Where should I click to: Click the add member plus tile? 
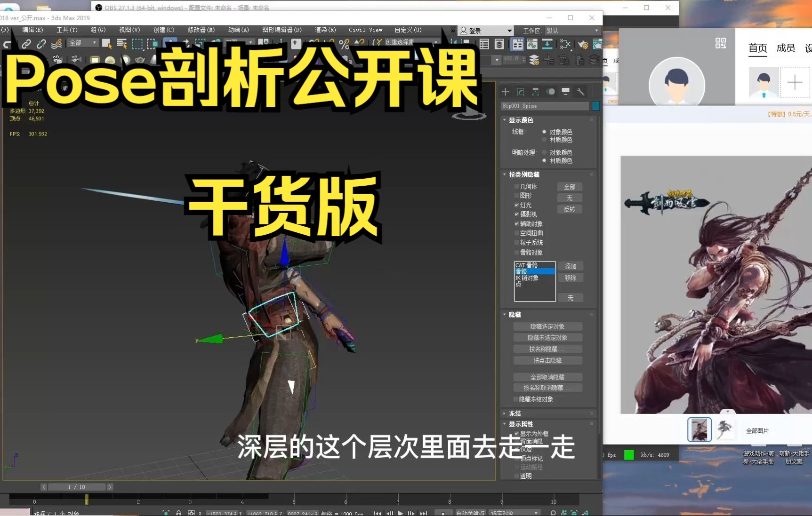pos(795,82)
